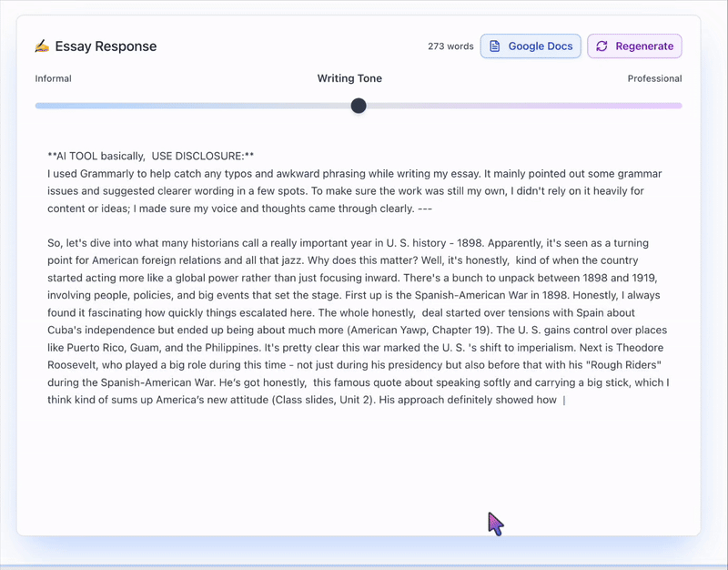Click the Google Docs document icon
Image resolution: width=728 pixels, height=570 pixels.
pyautogui.click(x=495, y=46)
